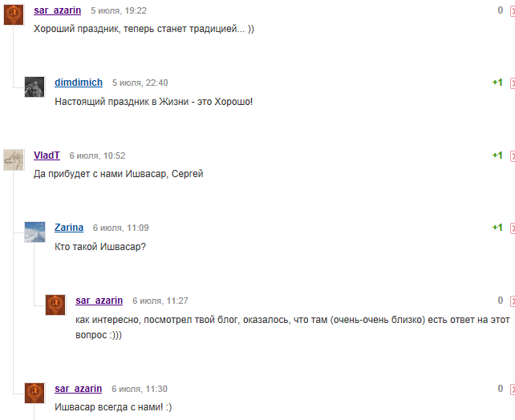Open sar_azarin profile link at 19:22

pos(58,10)
